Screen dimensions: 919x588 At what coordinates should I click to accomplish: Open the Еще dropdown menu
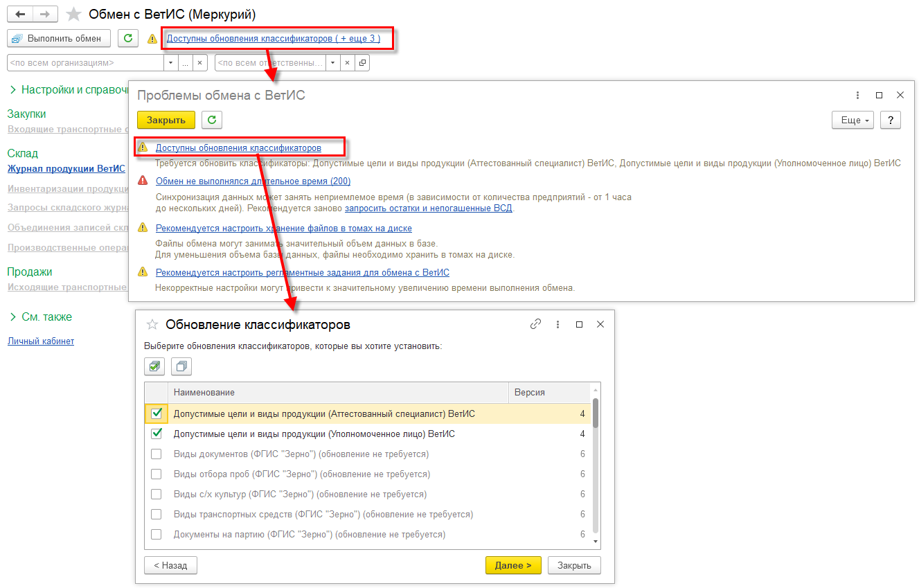853,120
